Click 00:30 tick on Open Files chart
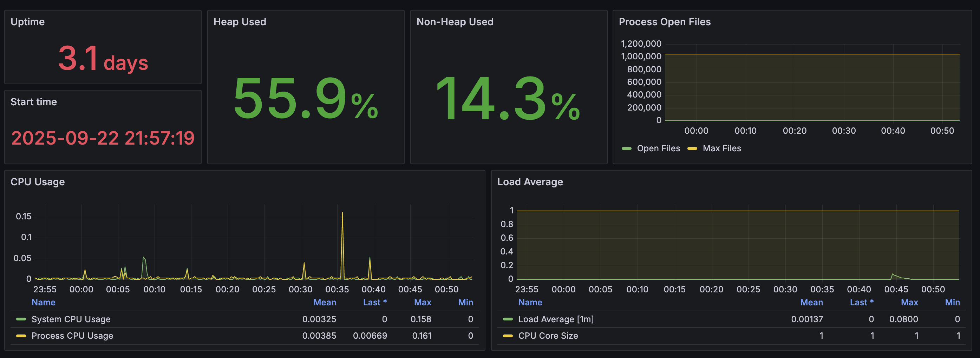 click(843, 131)
